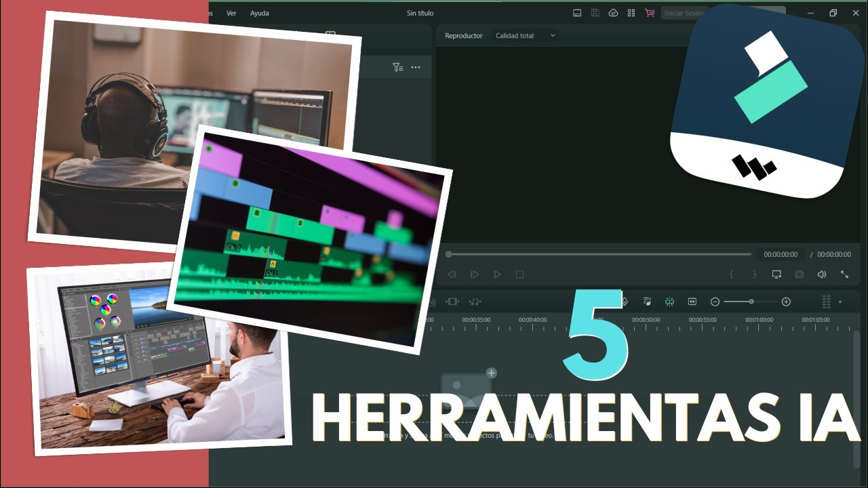Open the display monitor settings dropdown
The width and height of the screenshot is (868, 488).
pyautogui.click(x=777, y=274)
